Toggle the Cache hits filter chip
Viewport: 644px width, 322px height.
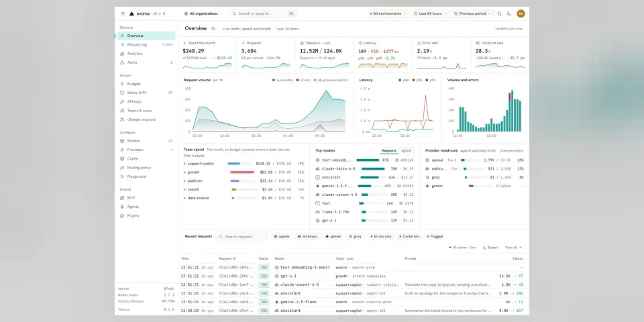[x=409, y=237]
